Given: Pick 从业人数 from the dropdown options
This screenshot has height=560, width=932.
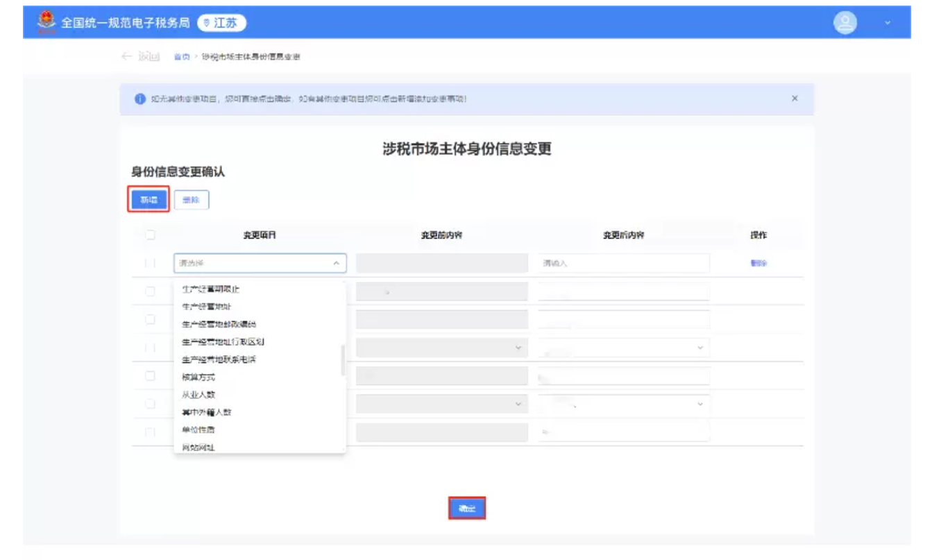Looking at the screenshot, I should pos(198,394).
